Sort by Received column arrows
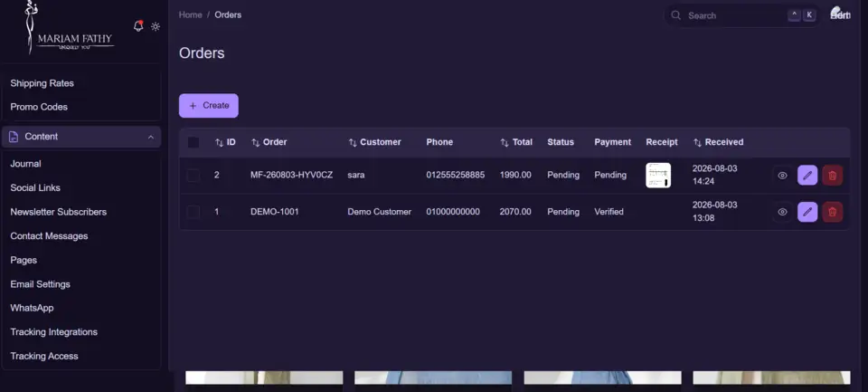 pos(697,142)
